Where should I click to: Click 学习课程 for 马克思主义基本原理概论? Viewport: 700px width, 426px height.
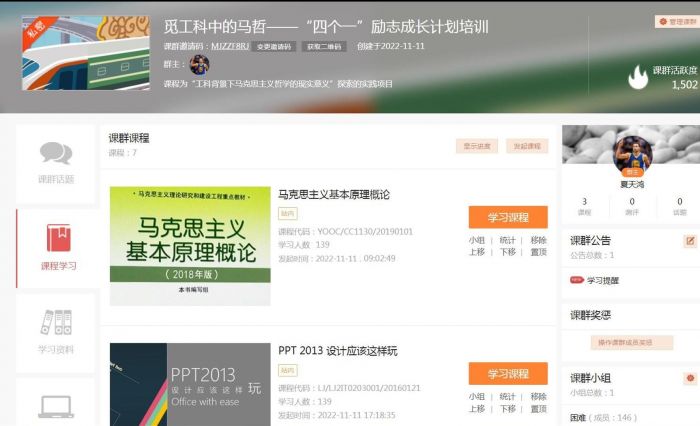click(x=507, y=217)
